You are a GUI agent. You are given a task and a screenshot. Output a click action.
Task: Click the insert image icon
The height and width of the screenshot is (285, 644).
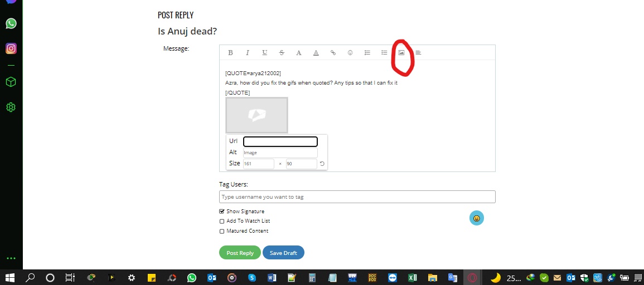click(401, 52)
